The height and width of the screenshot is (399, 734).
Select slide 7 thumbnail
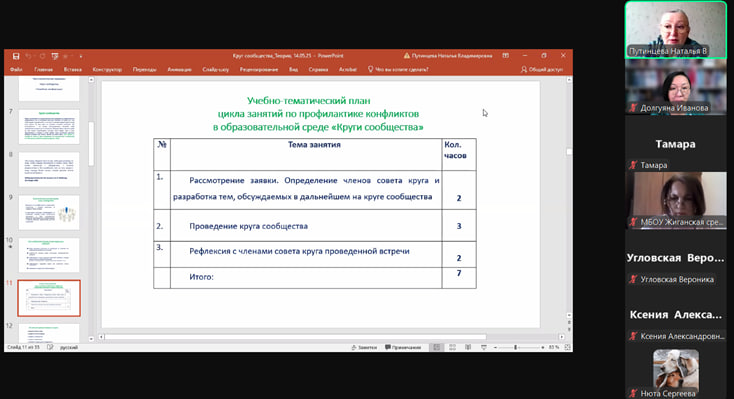pyautogui.click(x=49, y=127)
